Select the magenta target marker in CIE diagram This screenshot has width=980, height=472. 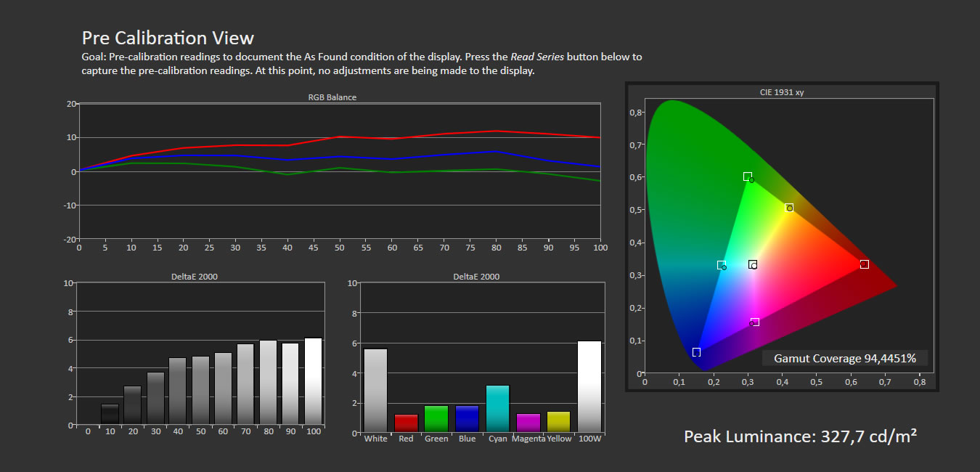tap(755, 322)
